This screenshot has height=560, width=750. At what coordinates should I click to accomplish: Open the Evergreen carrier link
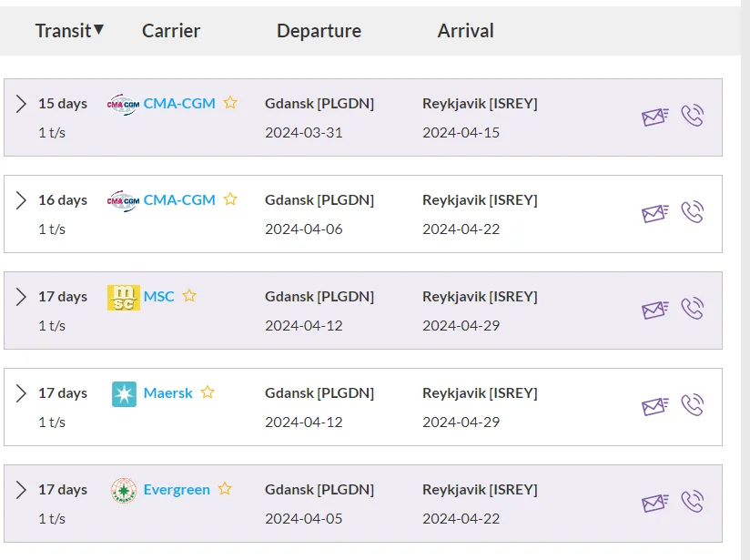point(177,490)
